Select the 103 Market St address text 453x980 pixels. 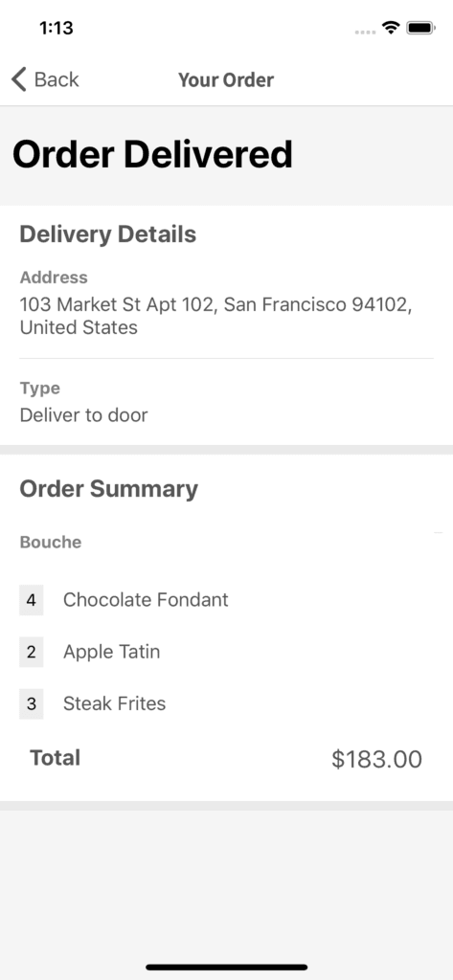(215, 316)
